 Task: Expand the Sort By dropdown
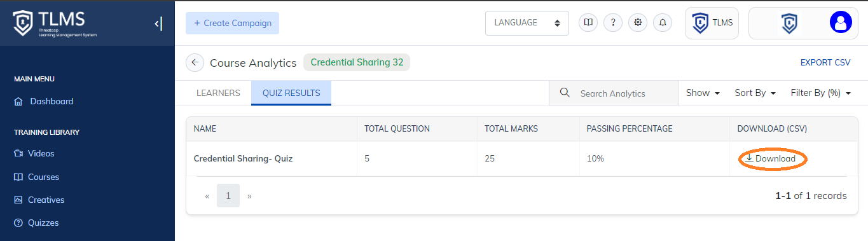point(755,93)
